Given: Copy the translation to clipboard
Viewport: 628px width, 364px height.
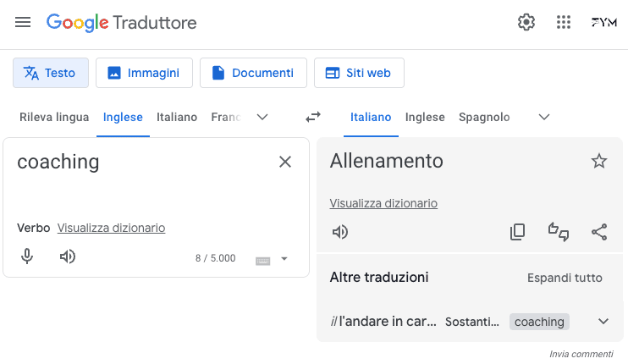Looking at the screenshot, I should click(517, 232).
